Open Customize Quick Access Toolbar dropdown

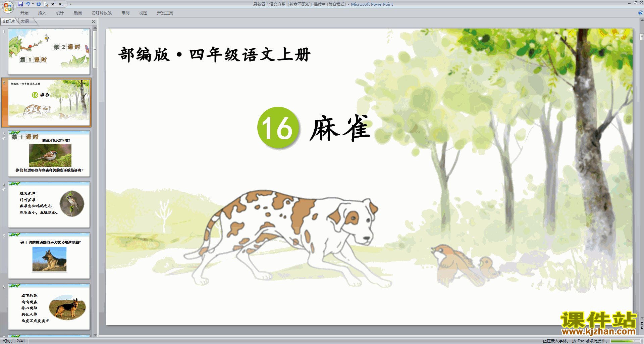[70, 4]
